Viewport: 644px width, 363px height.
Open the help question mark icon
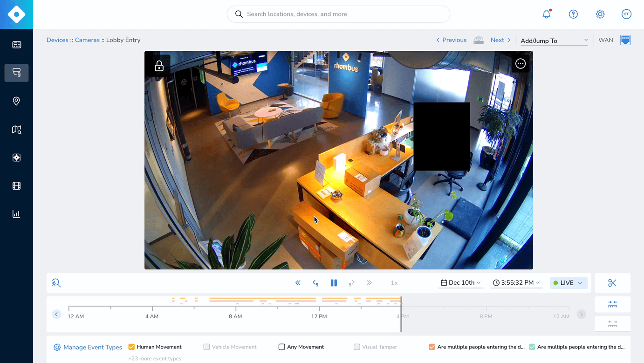[x=573, y=14]
